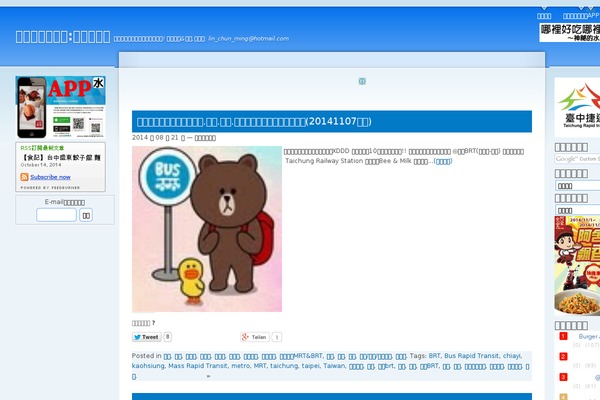
Task: Open the Brown bear bus stop image
Action: click(207, 229)
